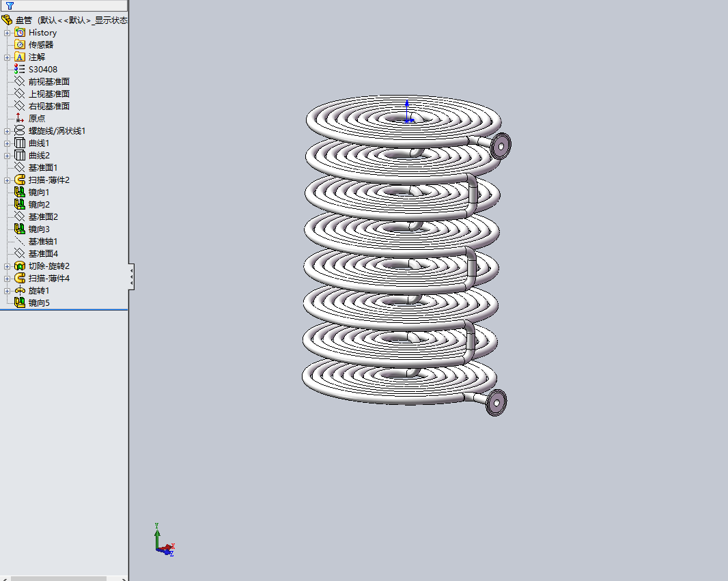Click the 曲线1 curve icon
Viewport: 728px width, 581px height.
pos(20,143)
